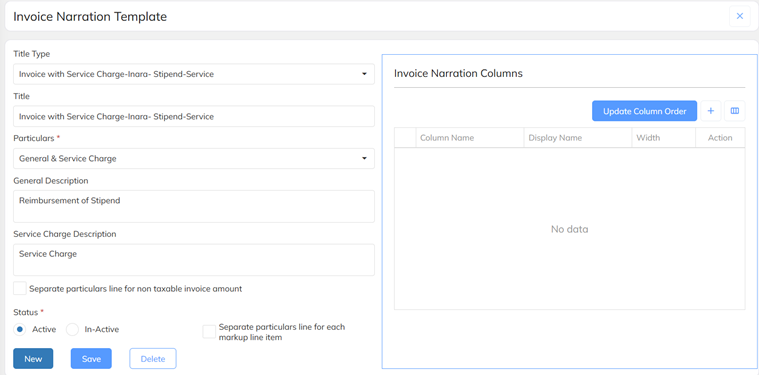Screen dimensions: 759x375
Task: Select the Active status radio button
Action: click(19, 329)
